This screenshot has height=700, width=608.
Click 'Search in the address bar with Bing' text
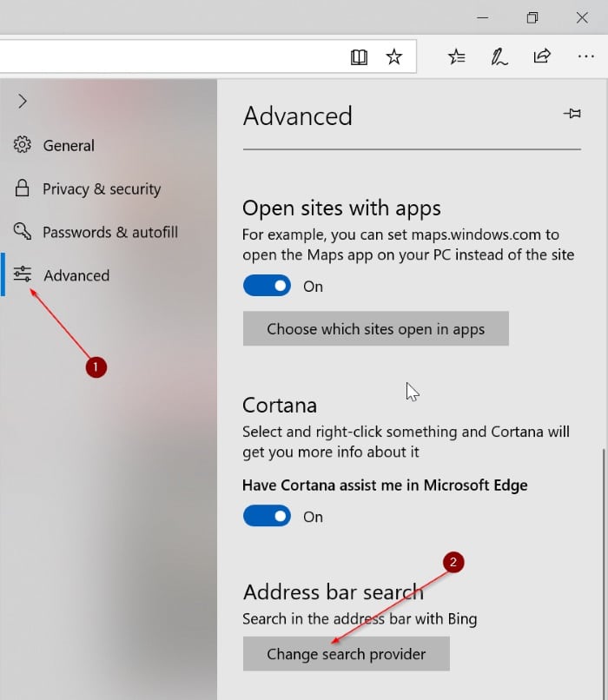(360, 619)
